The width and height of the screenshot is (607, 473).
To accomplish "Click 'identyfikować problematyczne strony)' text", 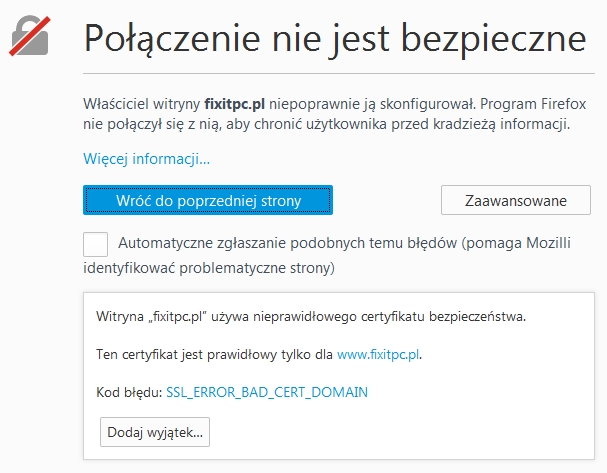I will (209, 268).
